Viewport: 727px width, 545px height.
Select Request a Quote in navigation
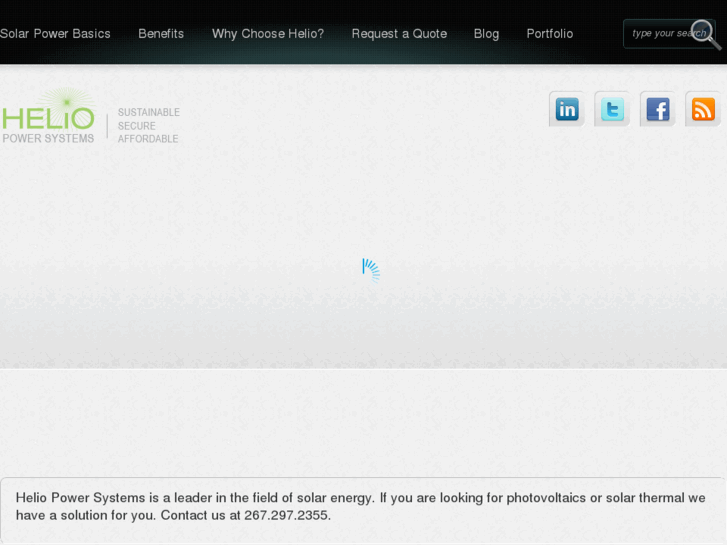pyautogui.click(x=399, y=34)
